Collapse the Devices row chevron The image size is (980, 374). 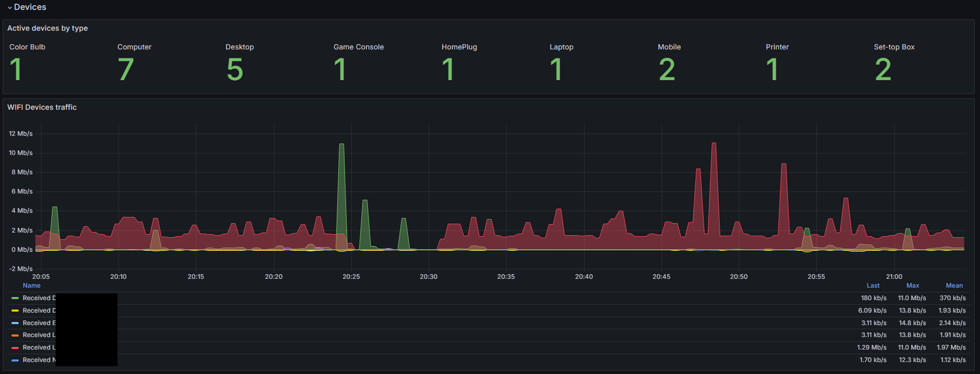(9, 8)
